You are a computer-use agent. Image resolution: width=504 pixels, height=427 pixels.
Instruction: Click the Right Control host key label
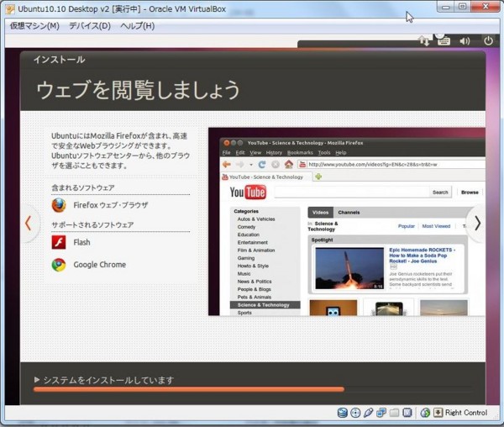click(466, 413)
